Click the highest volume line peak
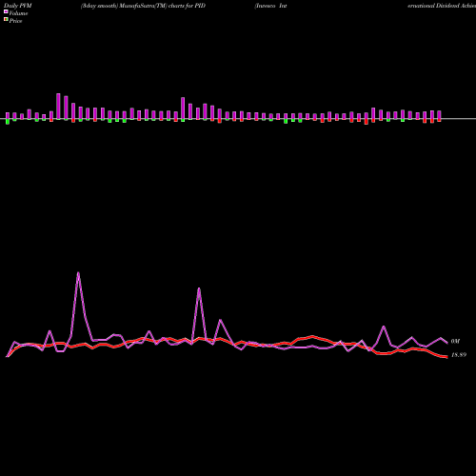Screen dimensions: 476x476 click(x=78, y=272)
